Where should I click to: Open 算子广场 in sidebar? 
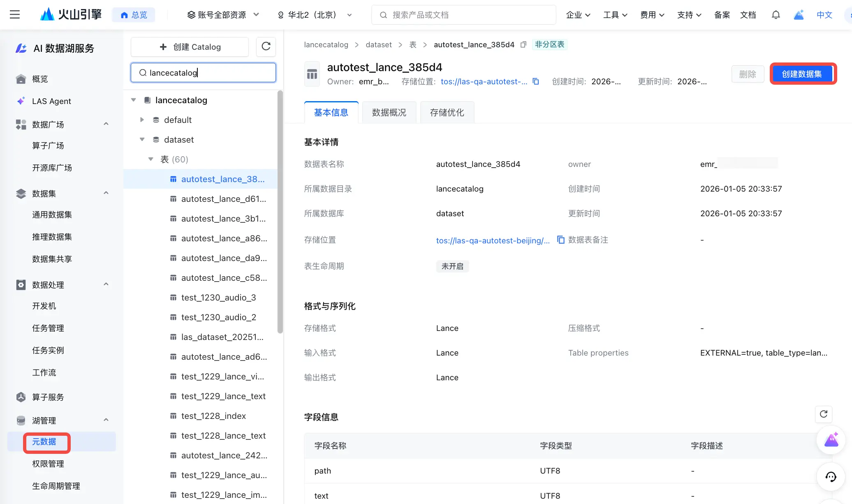[48, 146]
